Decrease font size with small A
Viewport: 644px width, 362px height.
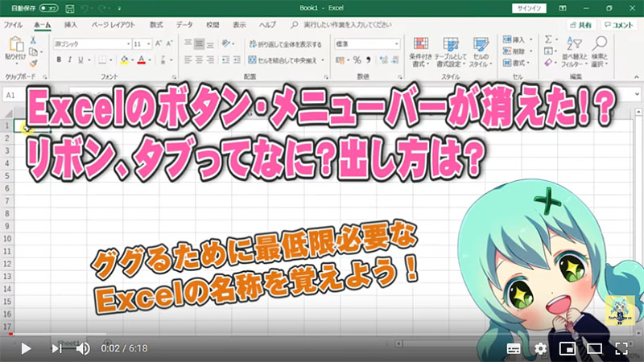click(169, 43)
